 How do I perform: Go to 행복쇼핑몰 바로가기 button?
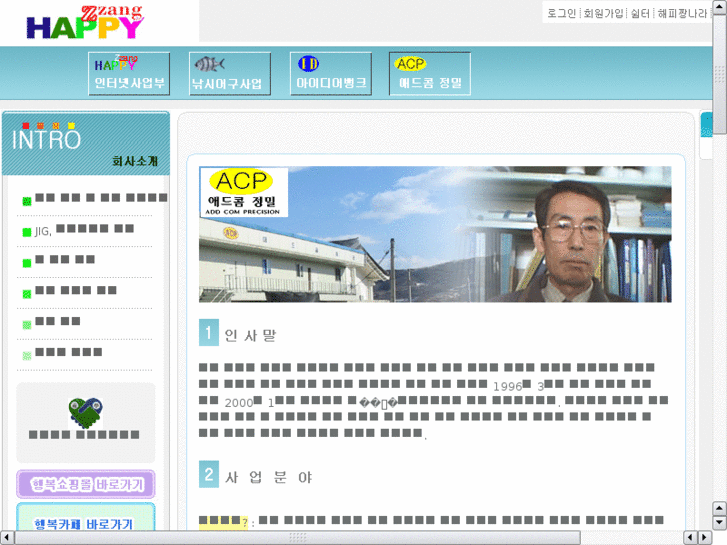click(86, 484)
